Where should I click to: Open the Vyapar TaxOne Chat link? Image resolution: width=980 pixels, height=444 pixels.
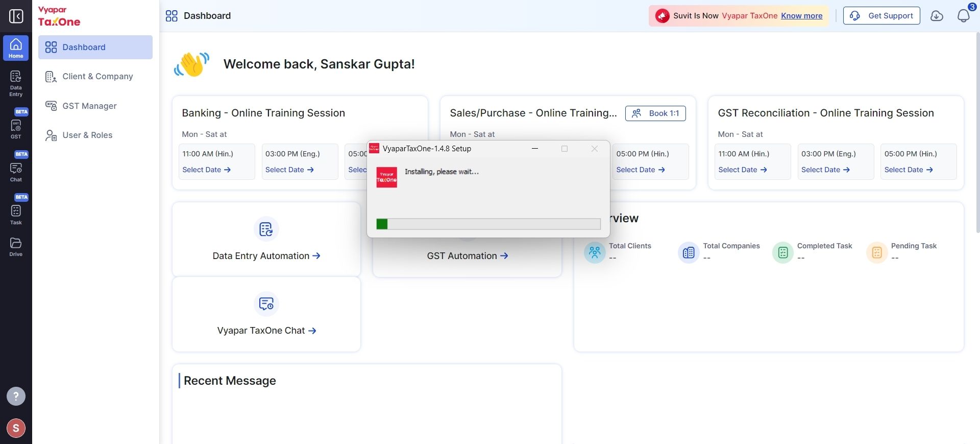click(266, 331)
